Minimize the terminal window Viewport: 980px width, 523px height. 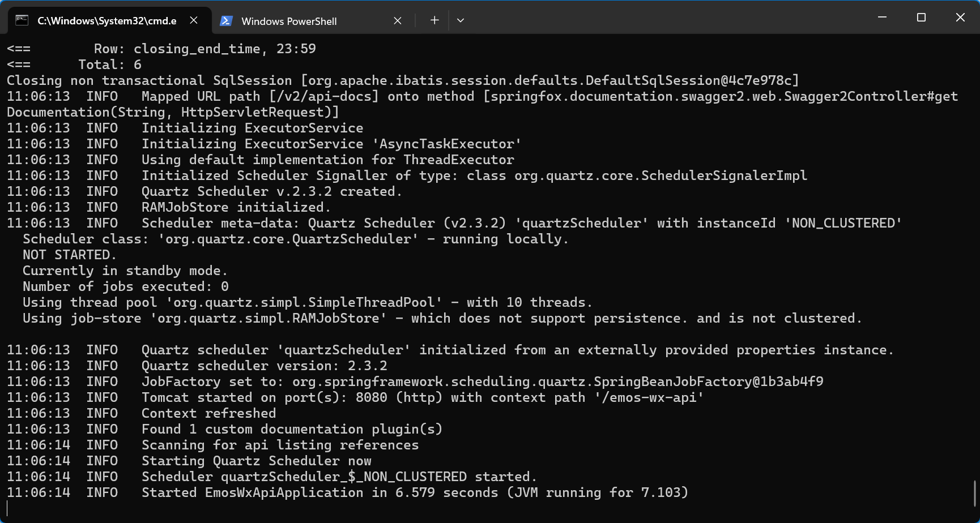pos(882,18)
